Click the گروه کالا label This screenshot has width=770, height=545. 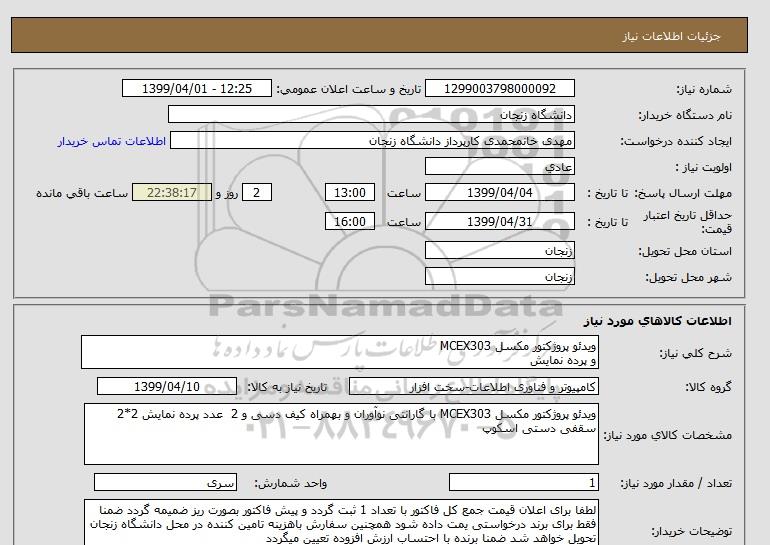(709, 387)
